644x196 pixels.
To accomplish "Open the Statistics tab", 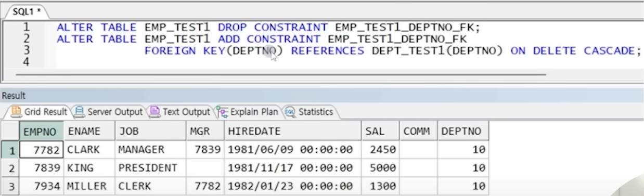I will click(310, 112).
